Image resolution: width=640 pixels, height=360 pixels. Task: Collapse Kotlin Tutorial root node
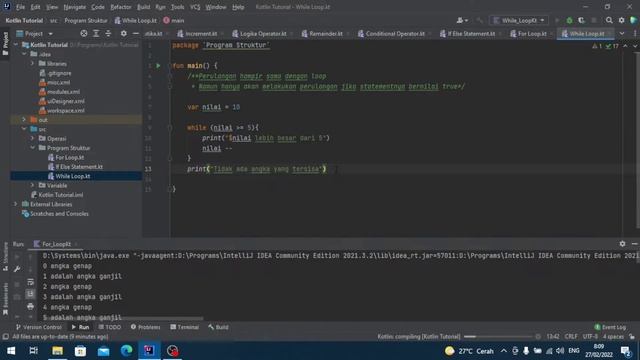[x=16, y=44]
